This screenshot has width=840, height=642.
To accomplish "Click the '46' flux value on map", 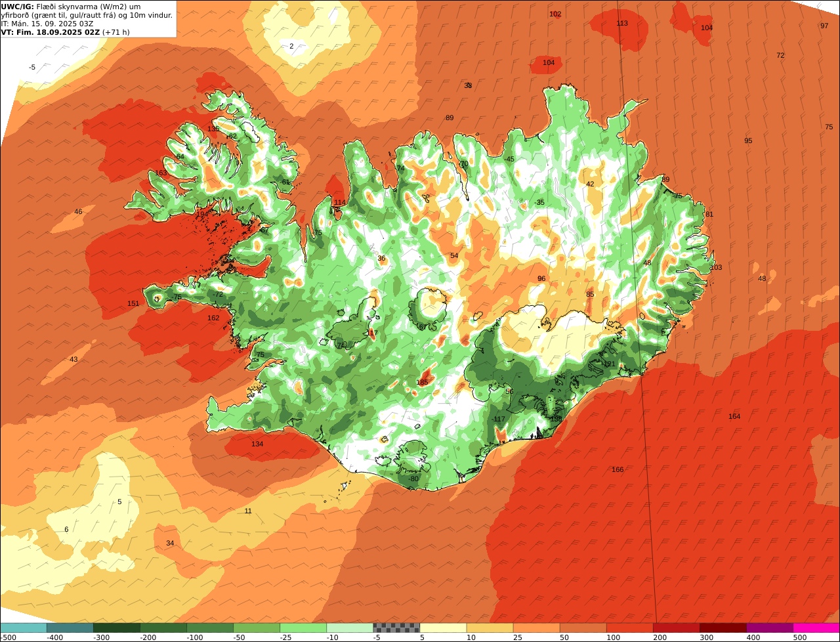I will click(78, 211).
